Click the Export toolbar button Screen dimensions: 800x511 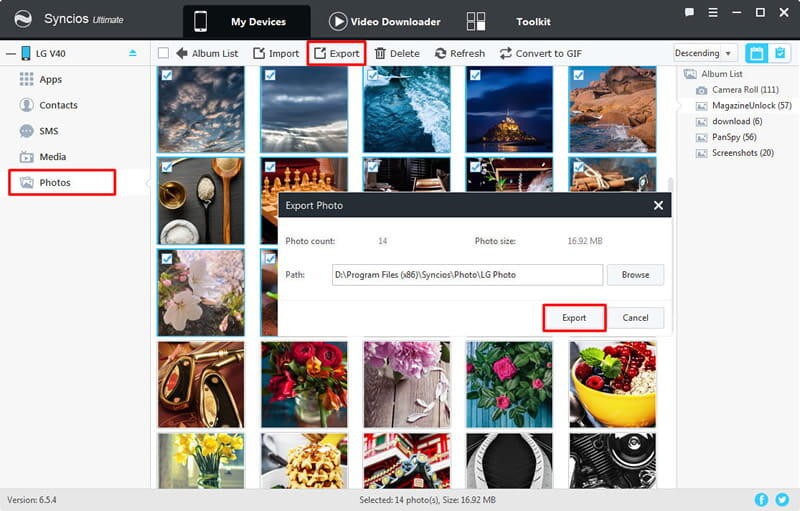[336, 53]
